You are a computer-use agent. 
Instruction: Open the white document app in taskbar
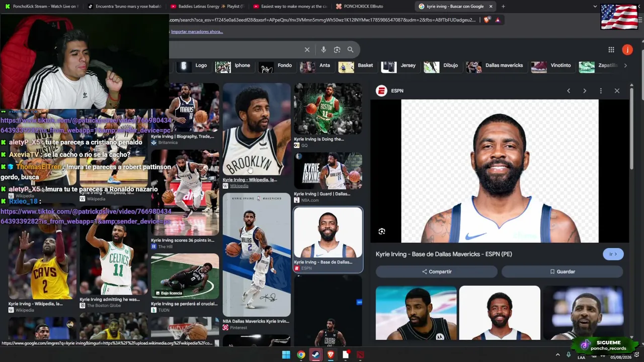point(346,355)
